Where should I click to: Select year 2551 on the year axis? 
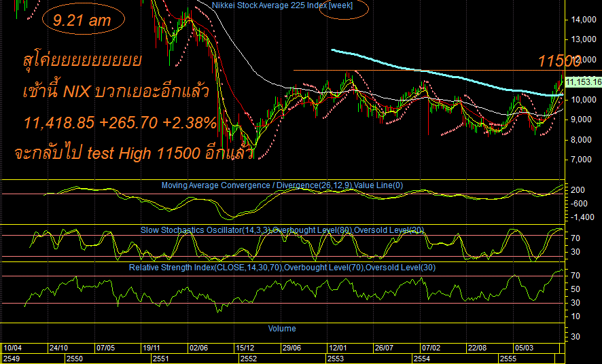tap(161, 359)
